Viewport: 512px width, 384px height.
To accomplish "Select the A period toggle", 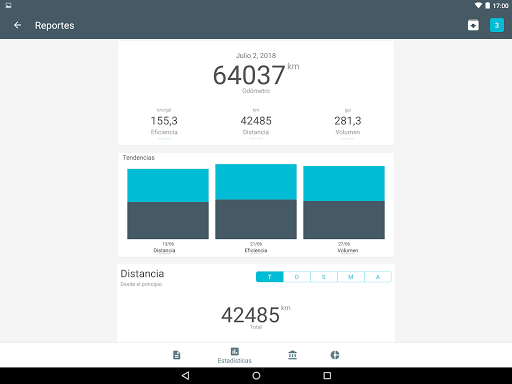I will 378,277.
